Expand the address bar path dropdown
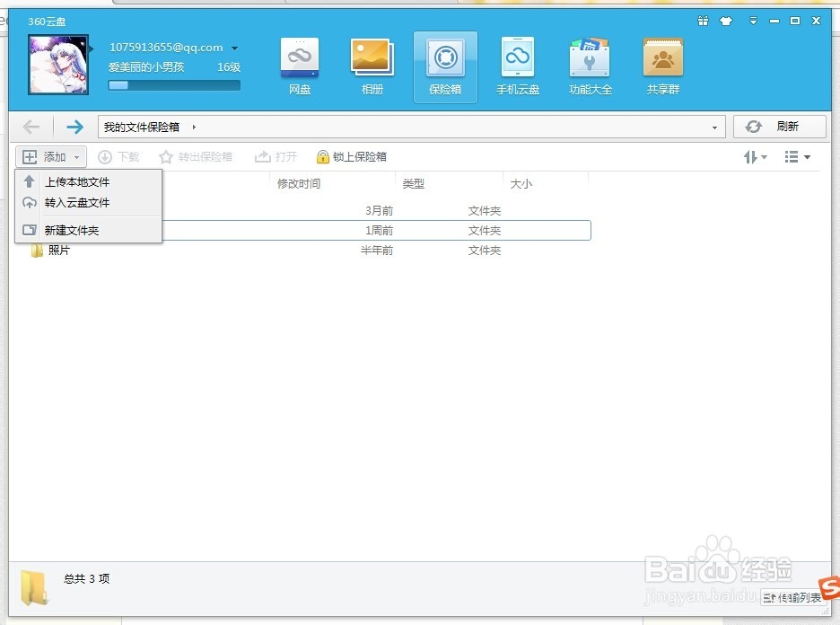Screen dimensions: 840x625 click(716, 126)
